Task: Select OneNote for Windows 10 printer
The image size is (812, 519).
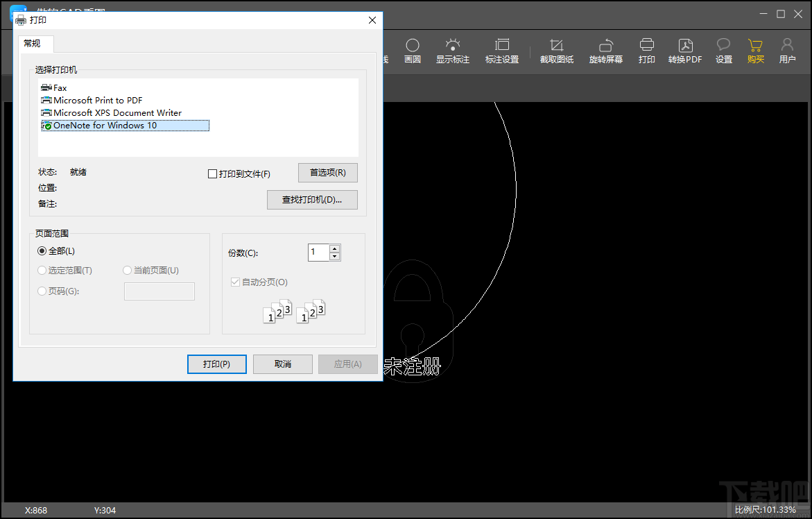Action: (x=126, y=126)
